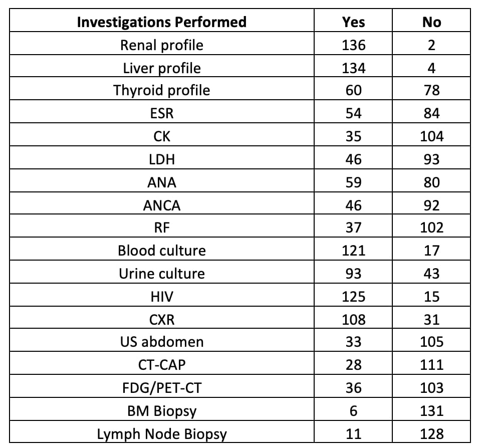This screenshot has width=482, height=448.
Task: Click the "Thyroid profile" row label
Action: point(161,91)
